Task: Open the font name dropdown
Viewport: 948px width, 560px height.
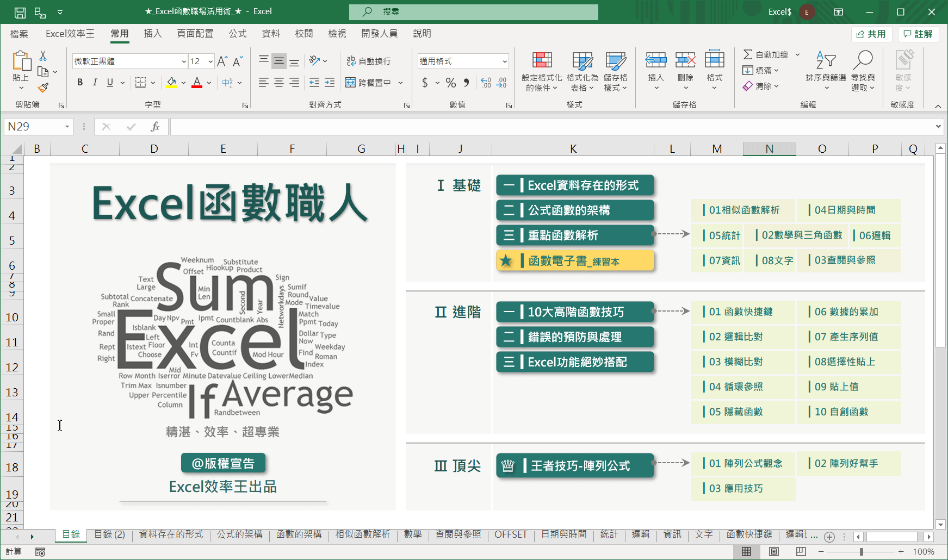Action: (184, 61)
